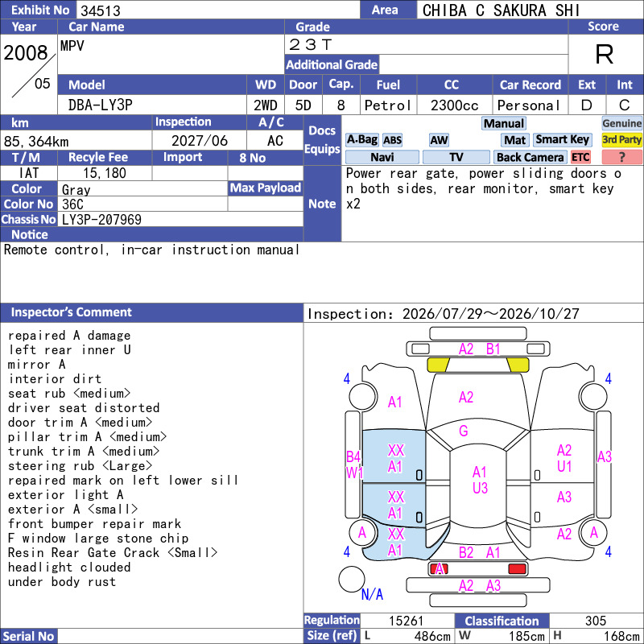Click the A-Bag equipment badge
This screenshot has height=644, width=644.
pyautogui.click(x=361, y=140)
